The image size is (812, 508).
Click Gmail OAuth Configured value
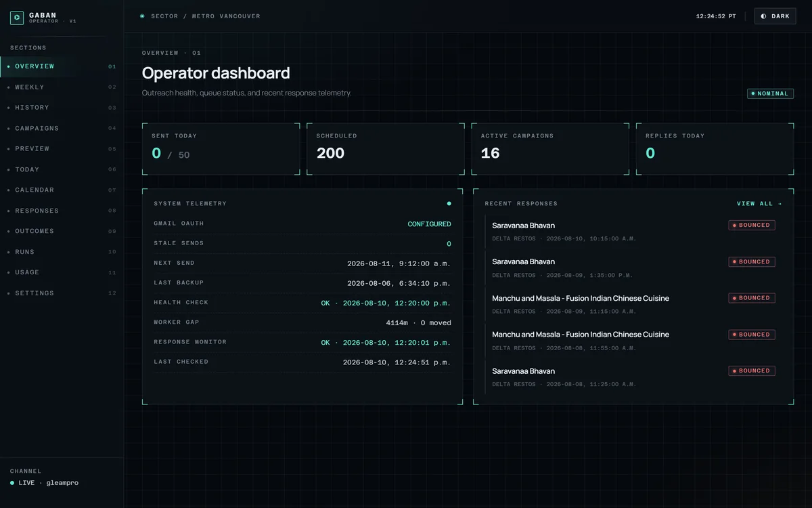[x=429, y=224]
